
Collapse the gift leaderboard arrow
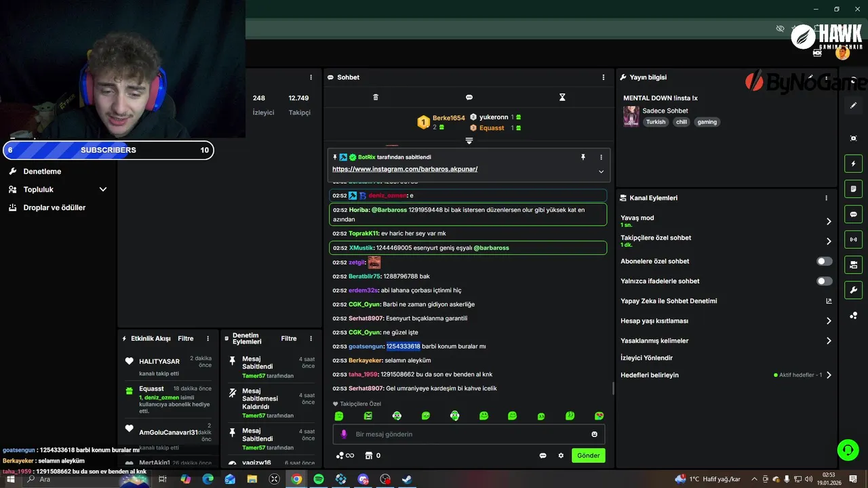(469, 141)
